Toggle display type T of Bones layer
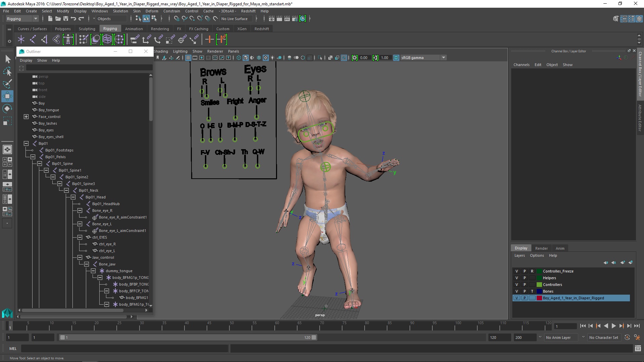 click(532, 291)
